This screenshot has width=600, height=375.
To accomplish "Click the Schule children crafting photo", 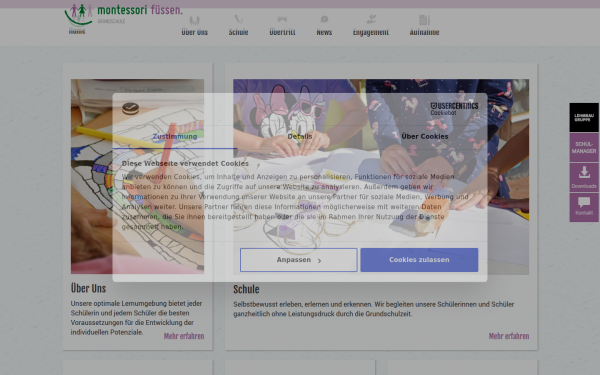I will click(x=381, y=177).
